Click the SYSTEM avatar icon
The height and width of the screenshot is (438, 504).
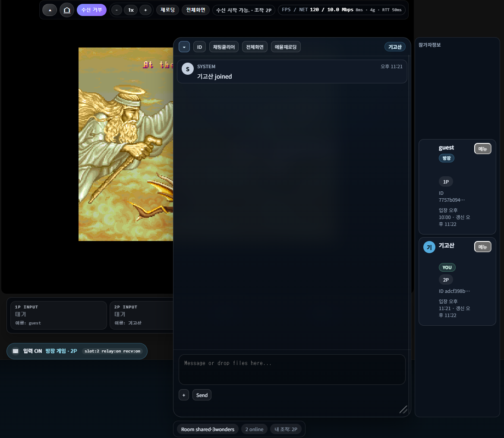coord(188,69)
